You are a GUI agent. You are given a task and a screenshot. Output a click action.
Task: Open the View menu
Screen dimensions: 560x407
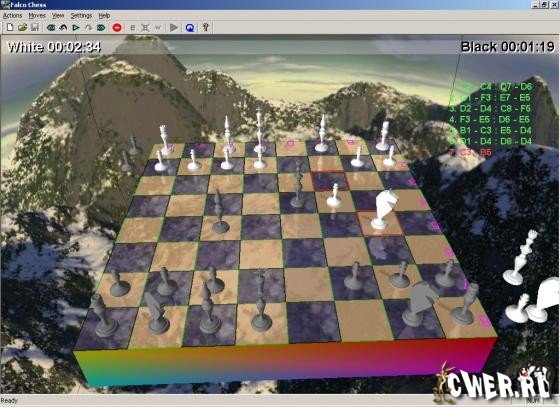point(58,15)
